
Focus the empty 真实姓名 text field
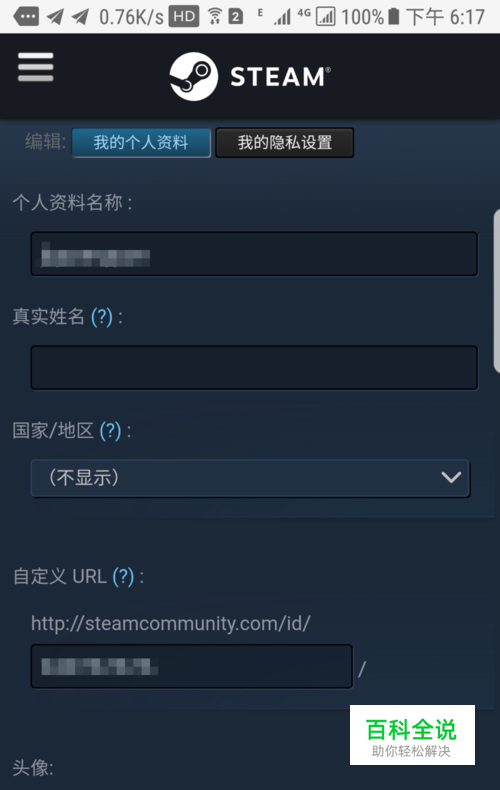pos(254,367)
